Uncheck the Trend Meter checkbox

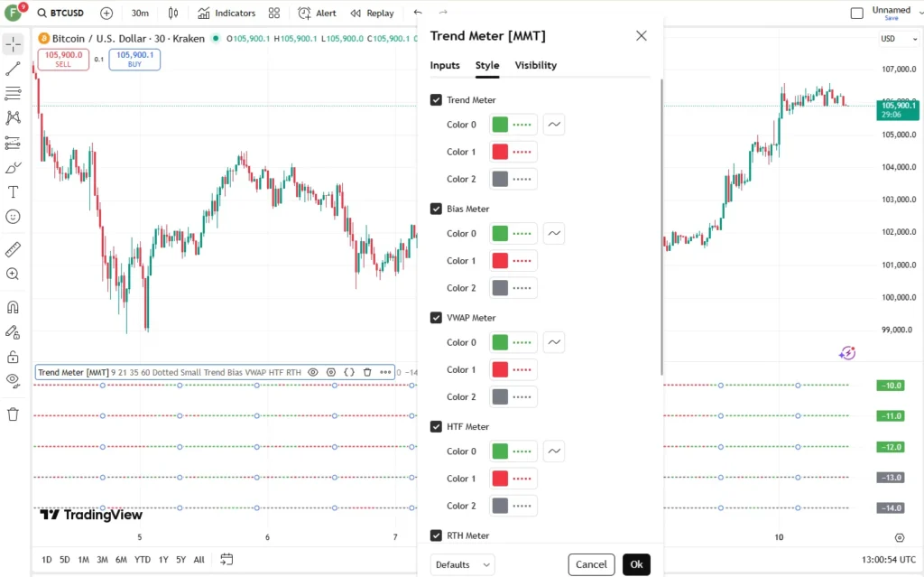pos(436,99)
